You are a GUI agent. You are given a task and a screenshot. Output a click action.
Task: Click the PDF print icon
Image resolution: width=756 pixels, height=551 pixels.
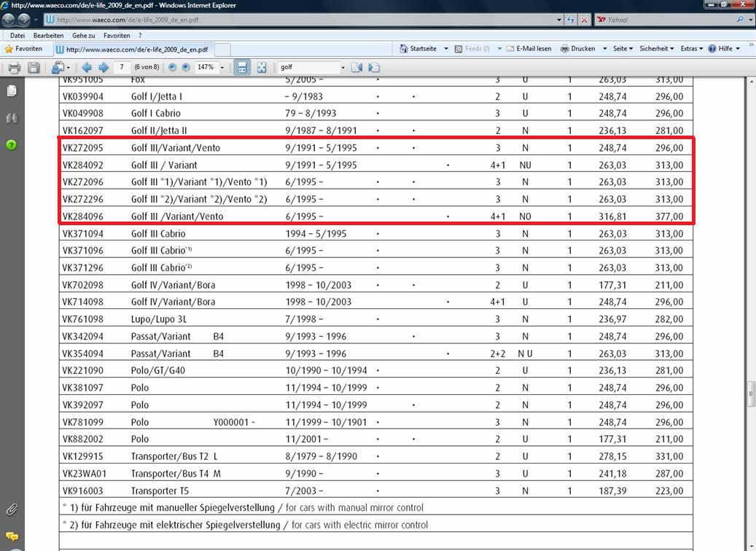[x=14, y=68]
